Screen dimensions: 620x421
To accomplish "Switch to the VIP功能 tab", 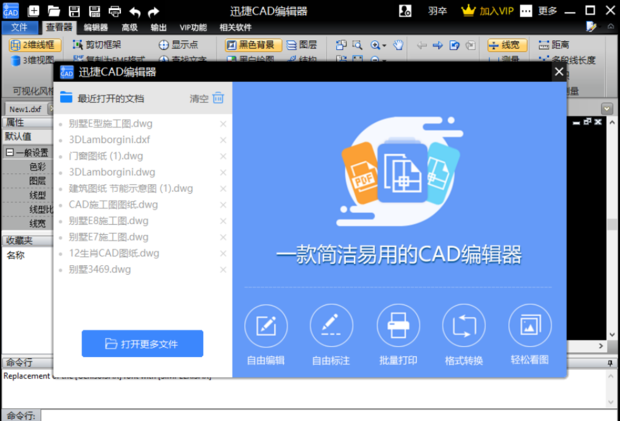I will point(193,27).
